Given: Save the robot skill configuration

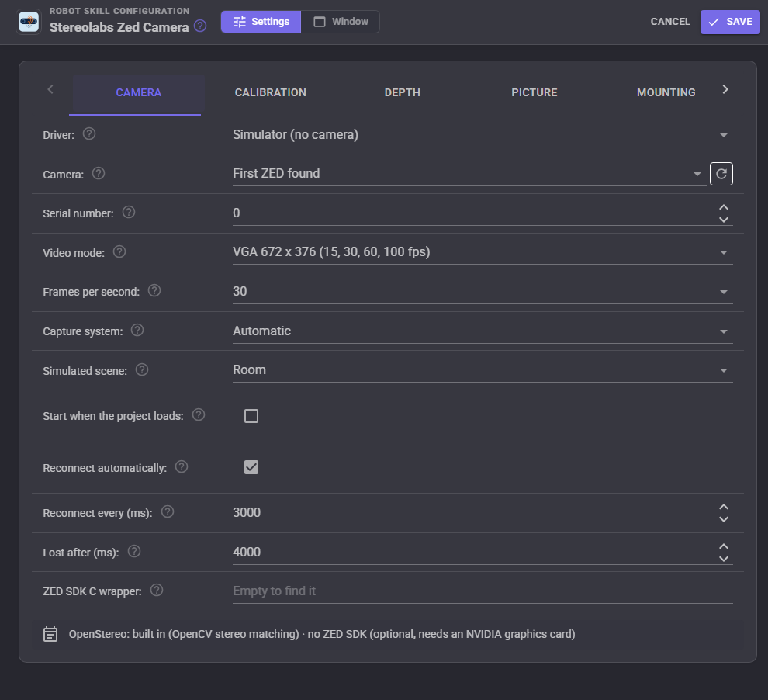Looking at the screenshot, I should [x=730, y=22].
